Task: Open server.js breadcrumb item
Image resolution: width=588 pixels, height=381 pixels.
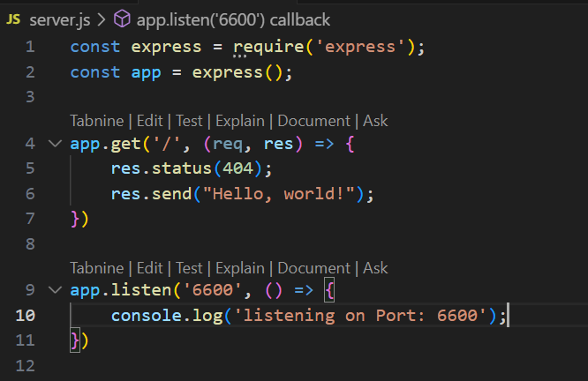Action: [x=60, y=20]
